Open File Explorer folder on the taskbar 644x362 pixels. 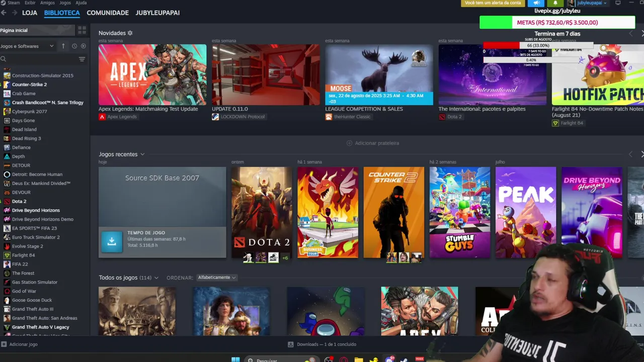click(359, 359)
